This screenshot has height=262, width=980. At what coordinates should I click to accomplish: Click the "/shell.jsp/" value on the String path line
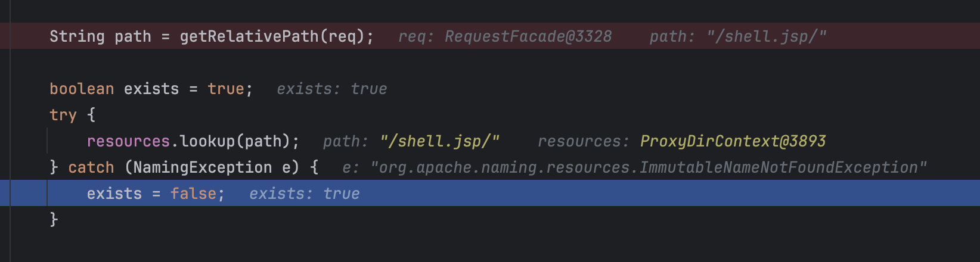pyautogui.click(x=767, y=36)
